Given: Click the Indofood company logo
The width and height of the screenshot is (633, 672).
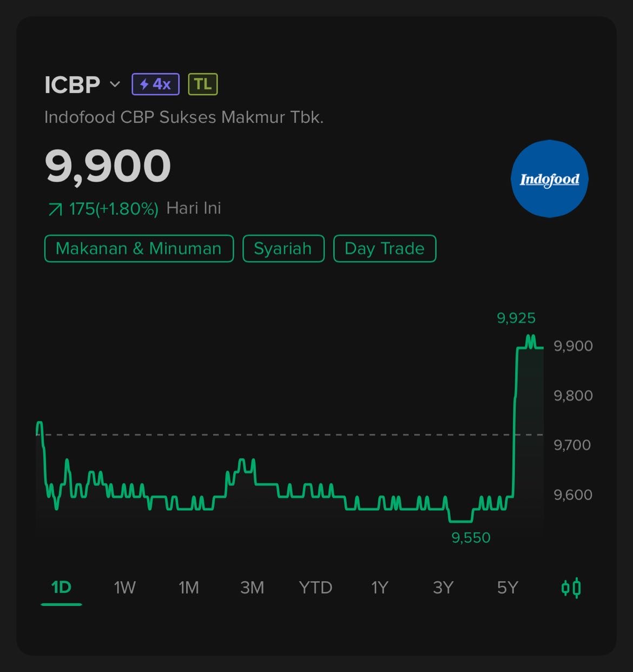Looking at the screenshot, I should tap(549, 179).
